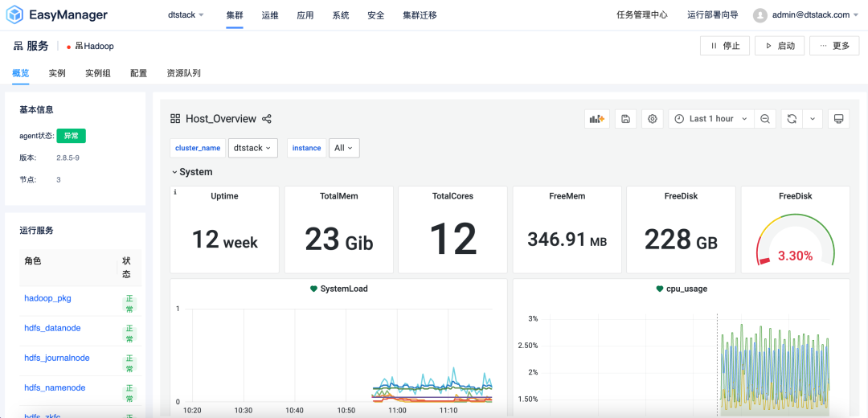Open 运行部署向导
The width and height of the screenshot is (868, 418).
pos(712,15)
